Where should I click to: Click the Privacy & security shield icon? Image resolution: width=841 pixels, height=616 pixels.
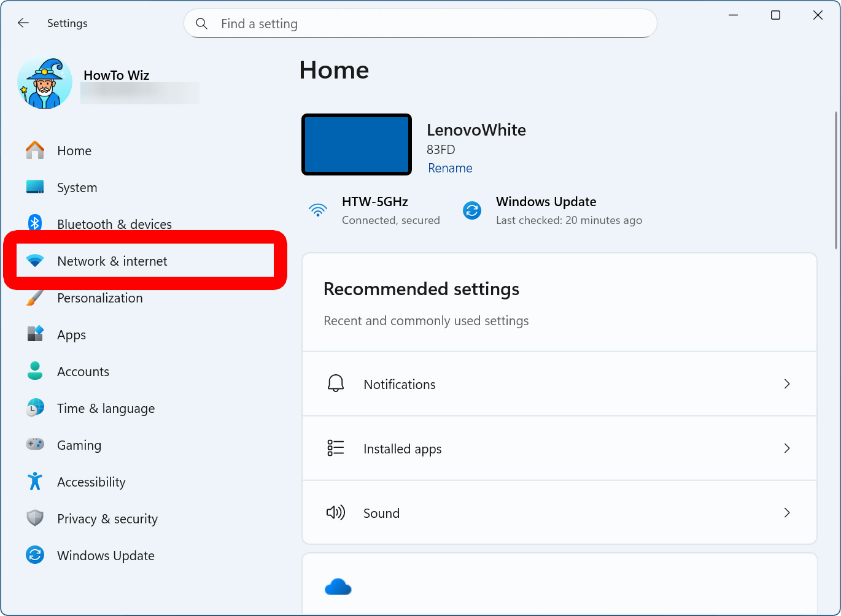[x=35, y=518]
